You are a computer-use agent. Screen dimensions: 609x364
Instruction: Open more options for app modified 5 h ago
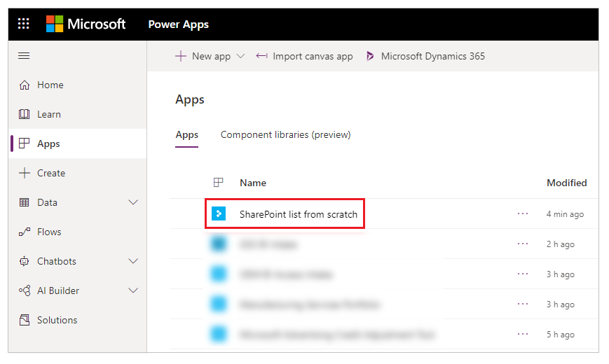coord(523,334)
